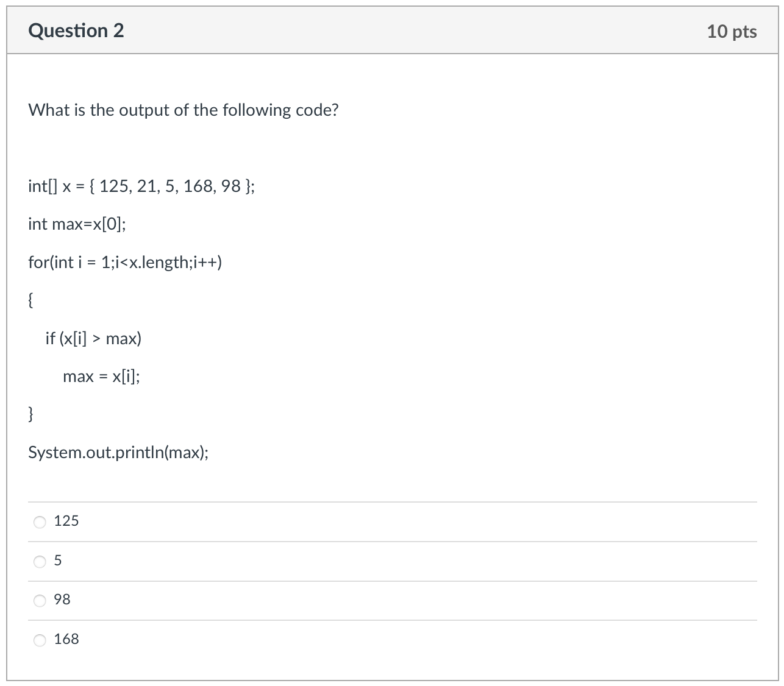The image size is (784, 686).
Task: Click the 'int max=x[0];' code line
Action: tap(77, 225)
